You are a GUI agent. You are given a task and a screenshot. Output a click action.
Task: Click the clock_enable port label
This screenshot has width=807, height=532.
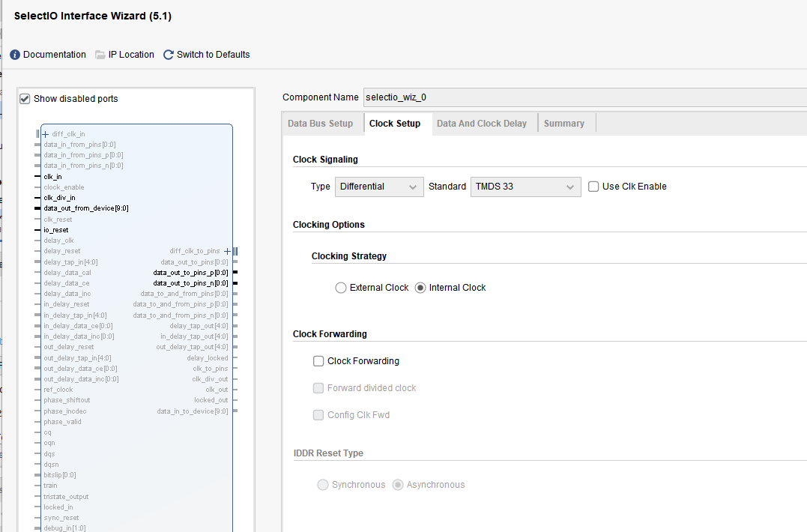pyautogui.click(x=64, y=187)
